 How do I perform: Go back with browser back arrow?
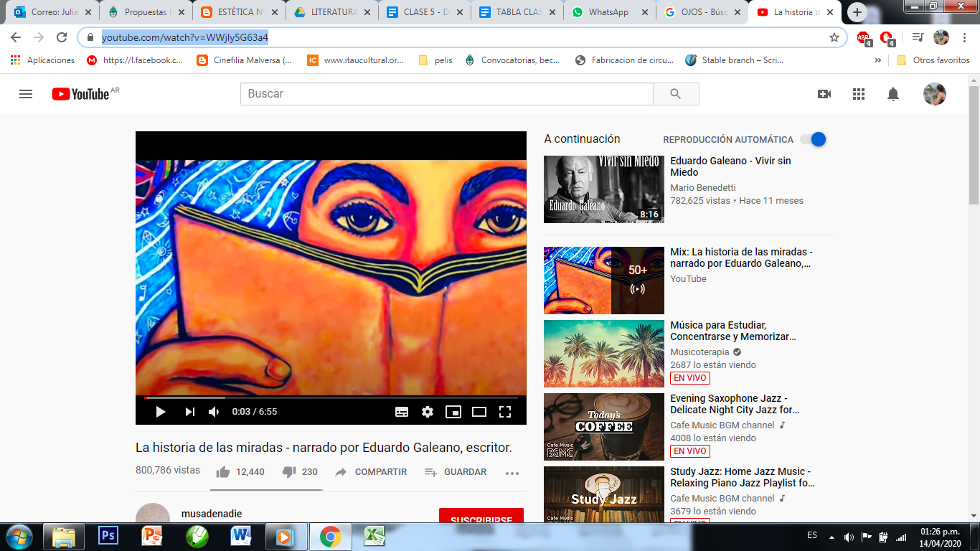[16, 37]
